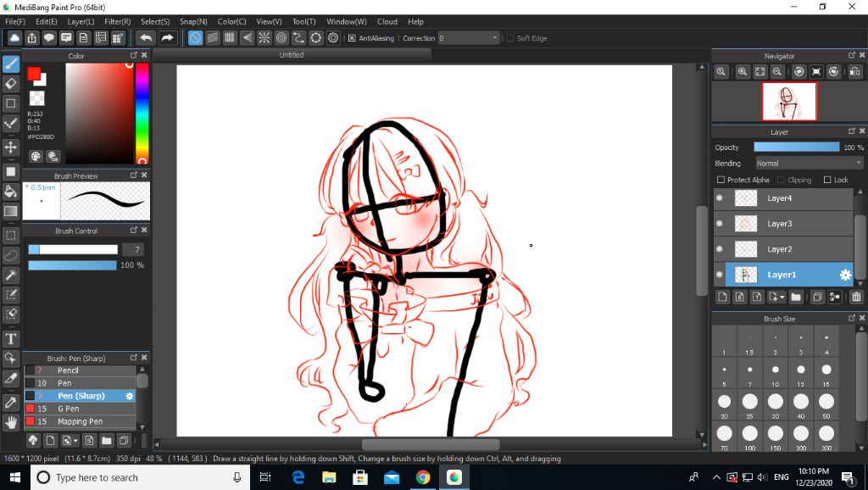Select the Text tool

(10, 338)
